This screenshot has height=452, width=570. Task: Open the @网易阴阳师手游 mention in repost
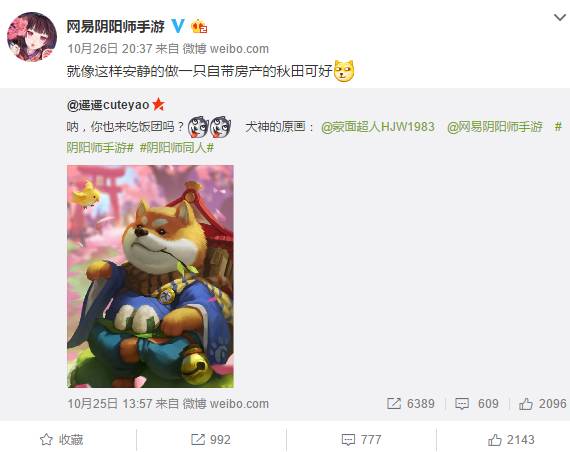pyautogui.click(x=494, y=127)
